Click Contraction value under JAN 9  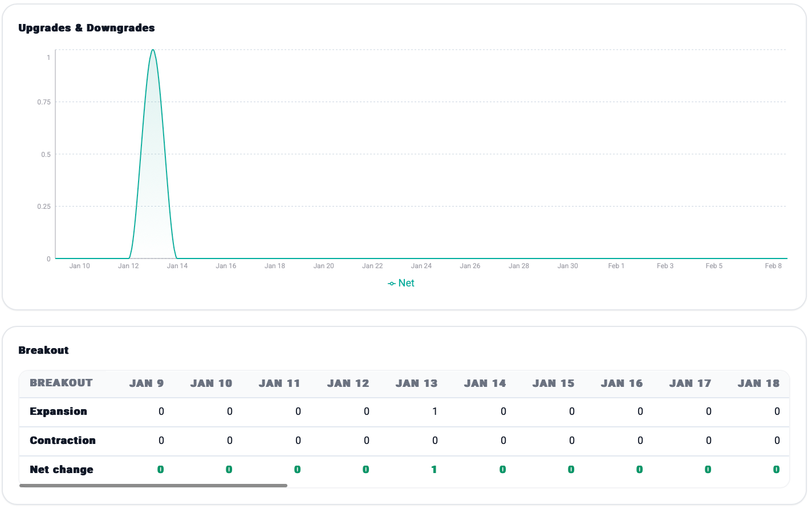(161, 441)
